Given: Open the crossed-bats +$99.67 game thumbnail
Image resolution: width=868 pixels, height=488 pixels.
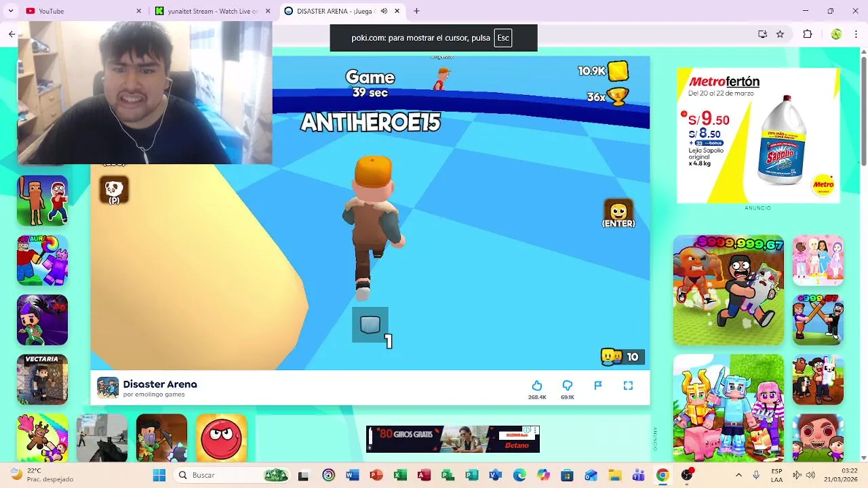Looking at the screenshot, I should pyautogui.click(x=818, y=320).
